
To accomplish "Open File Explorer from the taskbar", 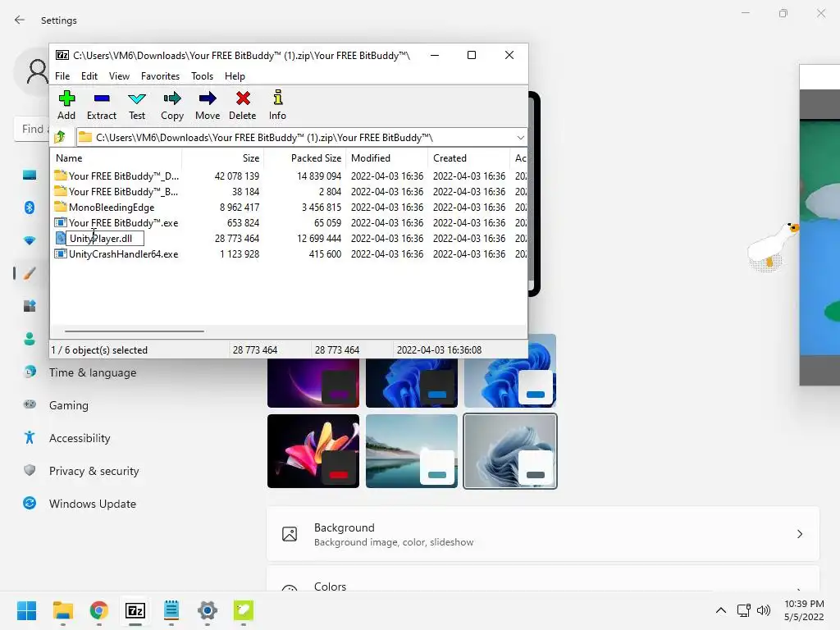I will (62, 610).
